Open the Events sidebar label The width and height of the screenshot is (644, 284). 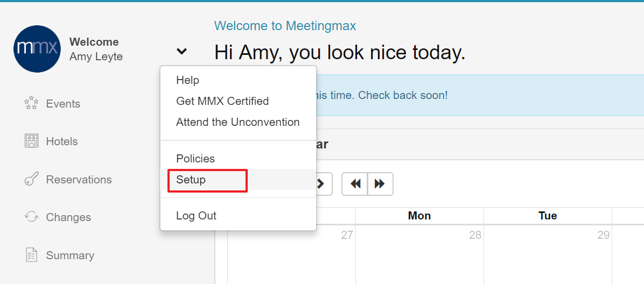click(63, 104)
